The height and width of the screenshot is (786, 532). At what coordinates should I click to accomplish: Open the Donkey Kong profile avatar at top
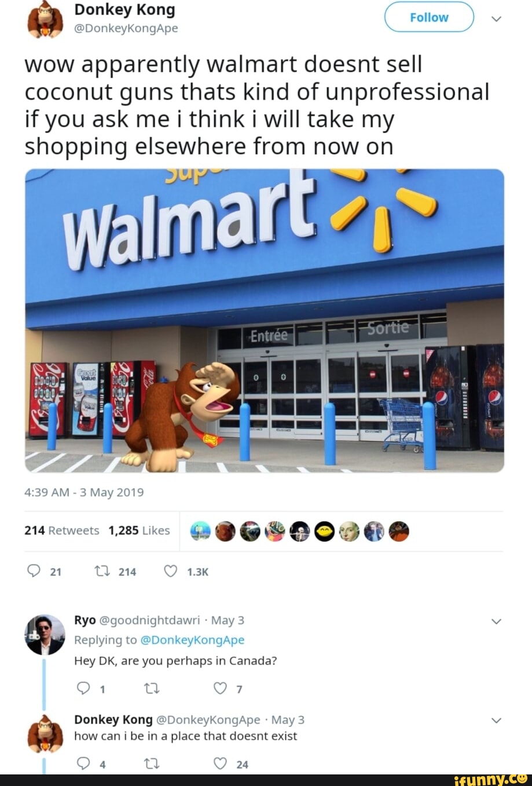(45, 20)
